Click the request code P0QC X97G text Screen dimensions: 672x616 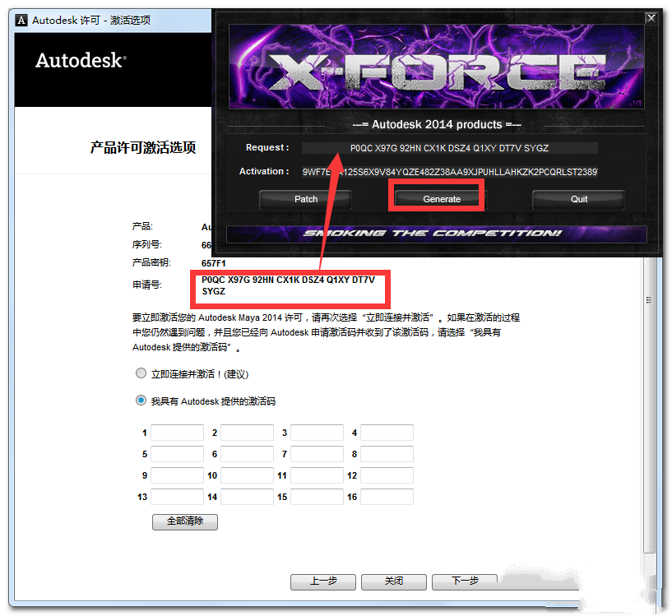288,285
